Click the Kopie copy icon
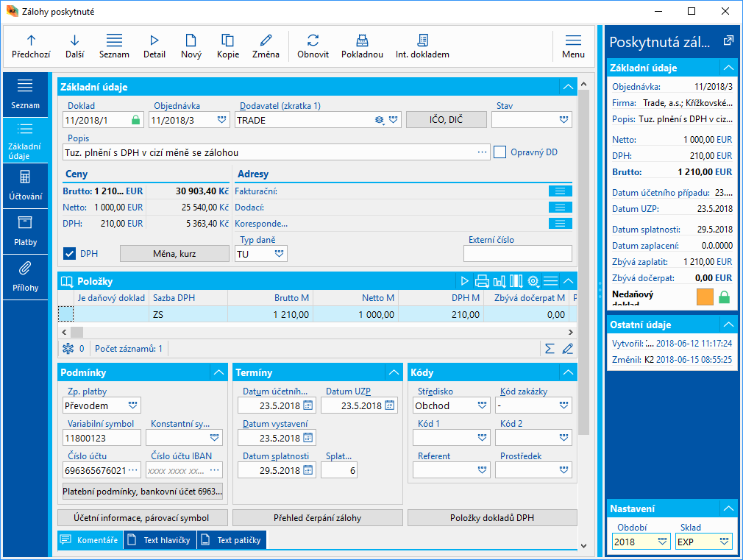 (x=227, y=40)
